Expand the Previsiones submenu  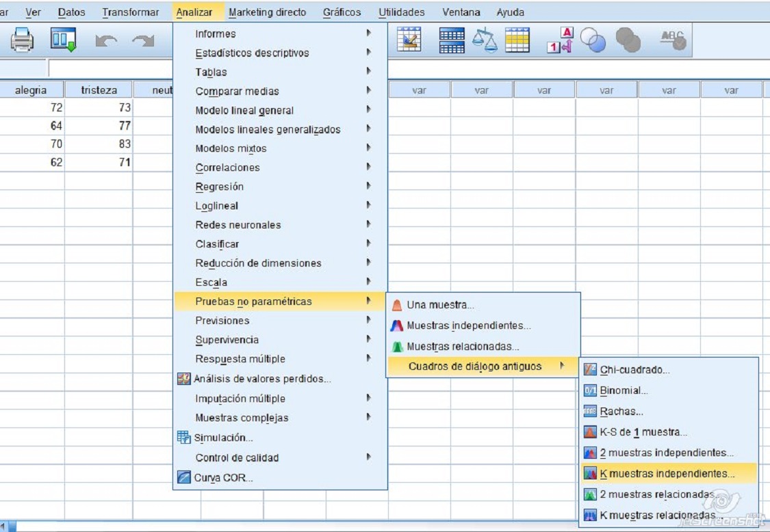point(280,321)
